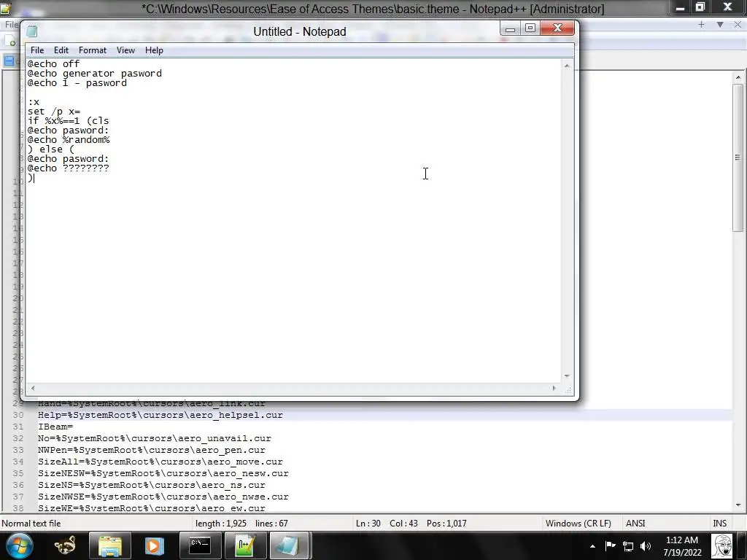Toggle the INS insert mode indicator
Viewport: 747px width, 560px height.
(x=720, y=524)
